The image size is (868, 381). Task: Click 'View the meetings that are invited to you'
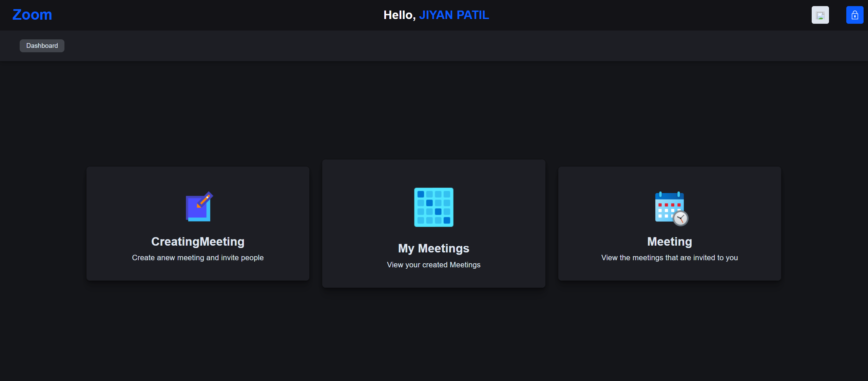(670, 258)
